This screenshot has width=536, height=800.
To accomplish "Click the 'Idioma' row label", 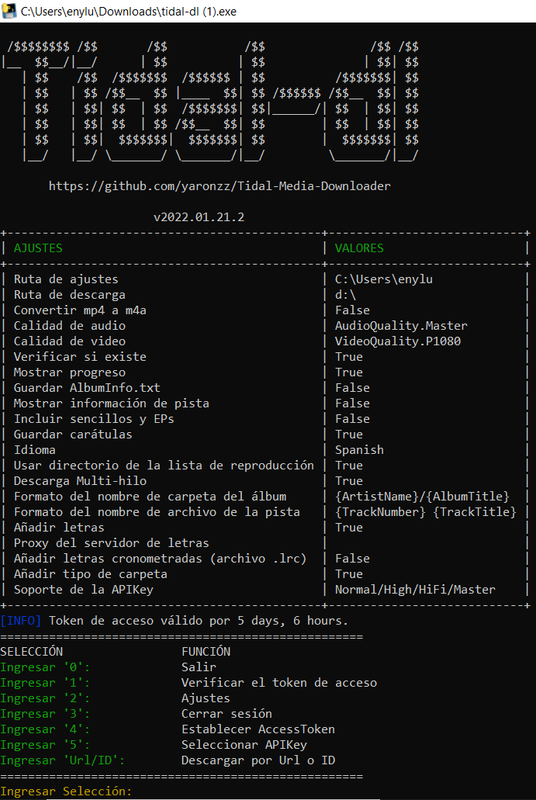I will [x=35, y=450].
